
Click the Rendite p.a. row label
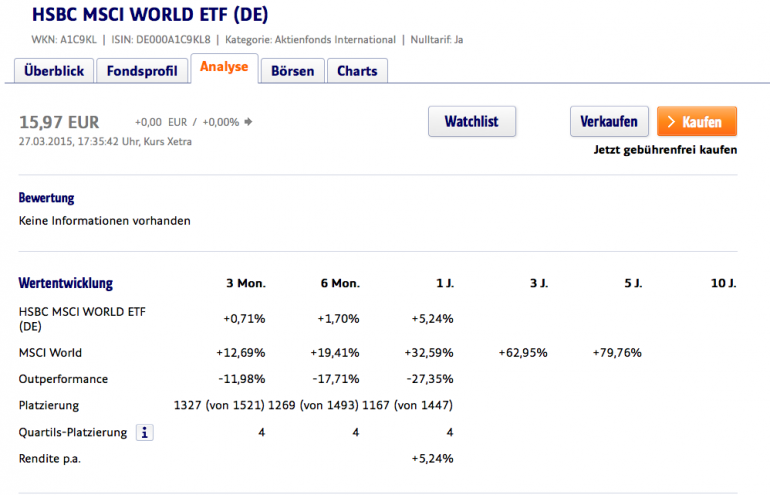click(x=50, y=459)
